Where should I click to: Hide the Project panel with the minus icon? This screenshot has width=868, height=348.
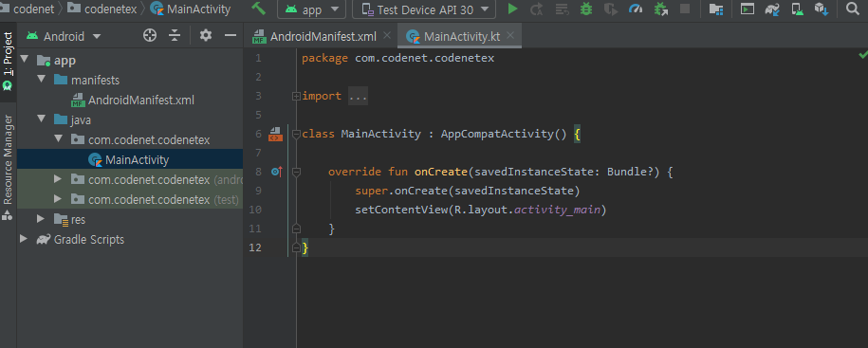coord(231,36)
